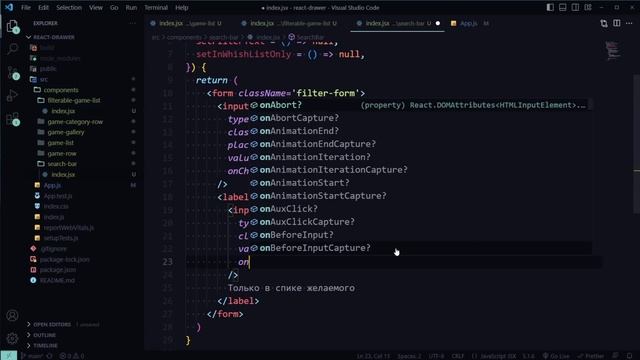Open the File menu
Image resolution: width=640 pixels, height=360 pixels.
click(26, 8)
